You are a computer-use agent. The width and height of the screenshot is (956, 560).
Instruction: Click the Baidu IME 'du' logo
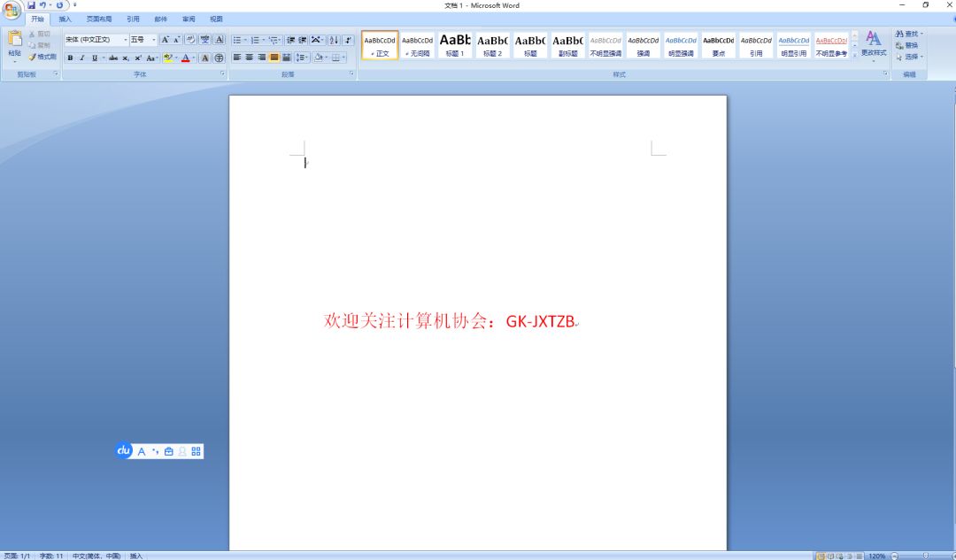click(x=124, y=450)
